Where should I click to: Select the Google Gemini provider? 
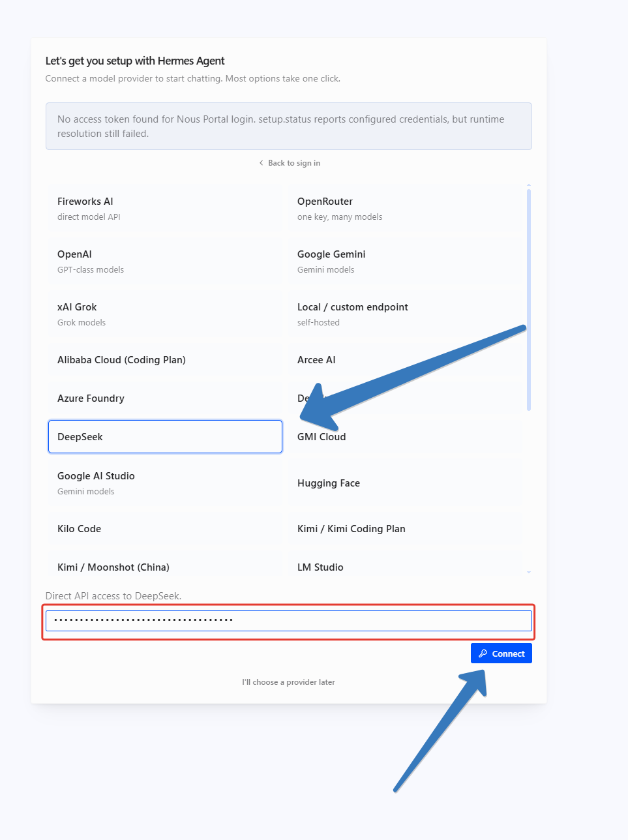point(405,262)
